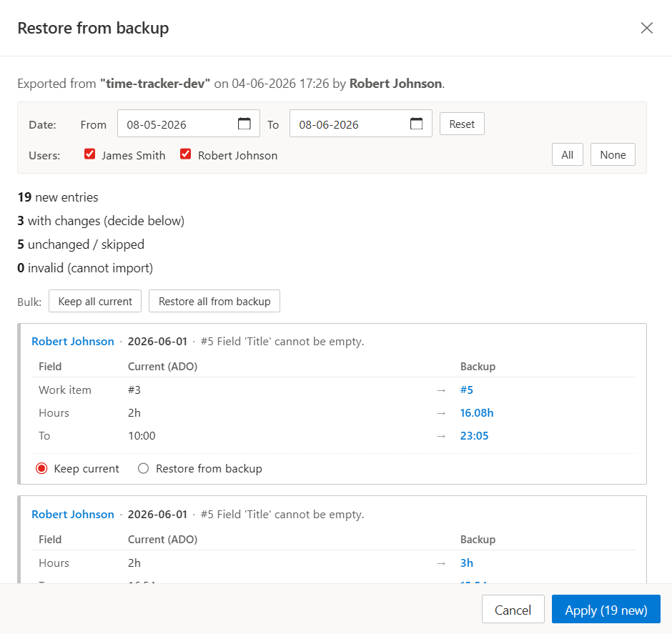The image size is (672, 634).
Task: Click backup hours value 3h
Action: 466,563
